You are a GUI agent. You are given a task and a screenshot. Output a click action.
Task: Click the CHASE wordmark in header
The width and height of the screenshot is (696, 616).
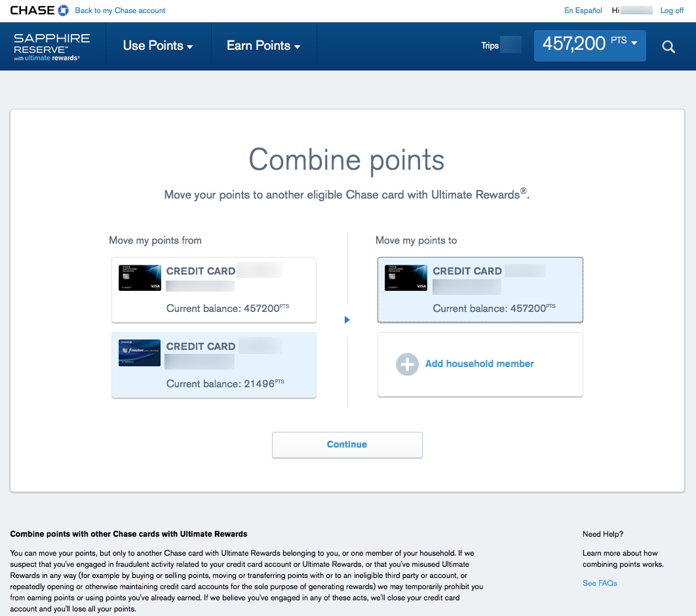point(32,10)
